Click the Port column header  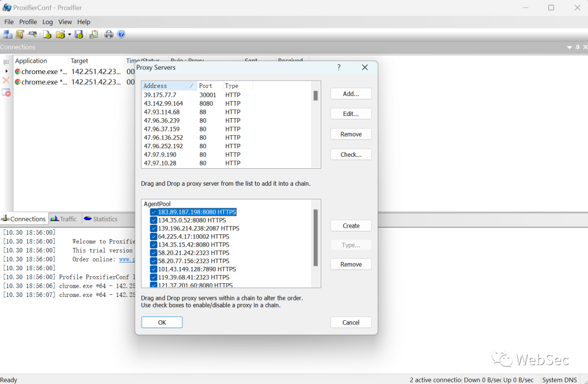point(210,86)
